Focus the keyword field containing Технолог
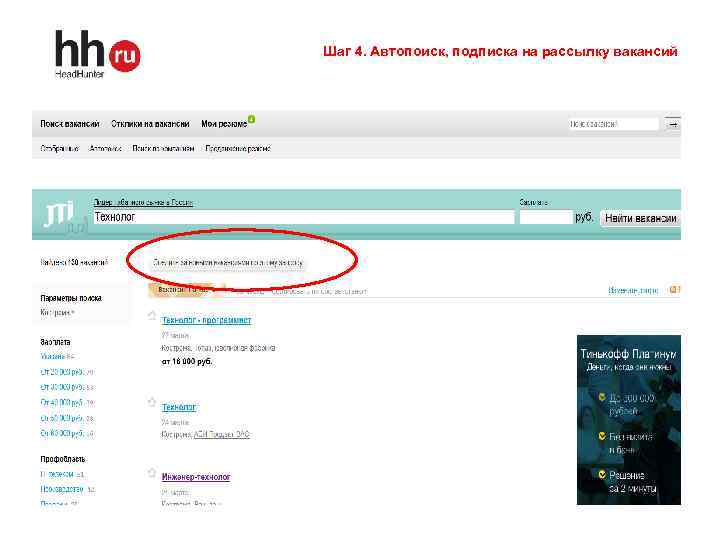 pos(304,217)
